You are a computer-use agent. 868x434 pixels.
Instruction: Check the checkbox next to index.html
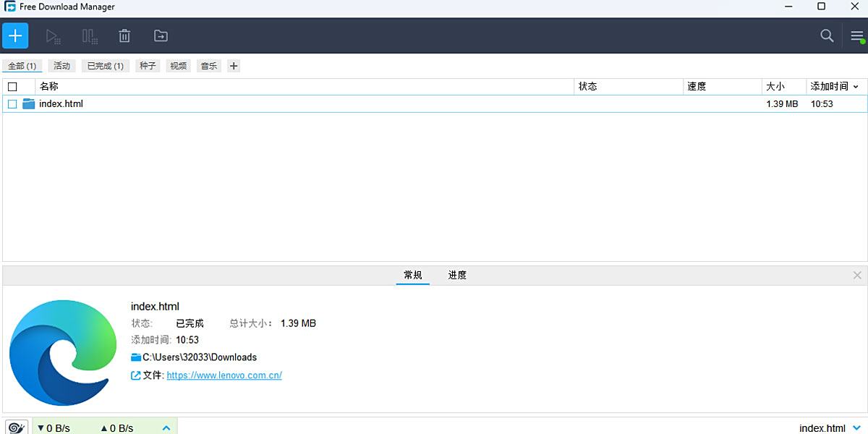(12, 103)
